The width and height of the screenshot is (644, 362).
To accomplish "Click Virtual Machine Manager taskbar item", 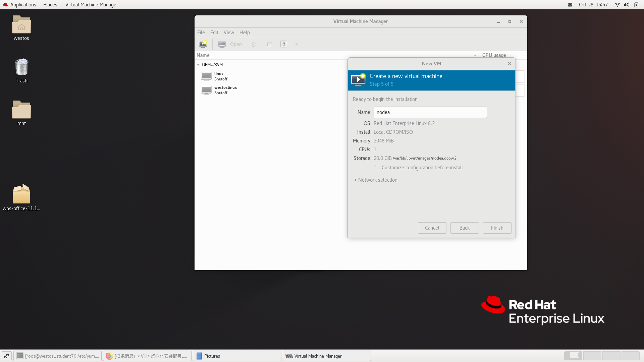I will [327, 356].
